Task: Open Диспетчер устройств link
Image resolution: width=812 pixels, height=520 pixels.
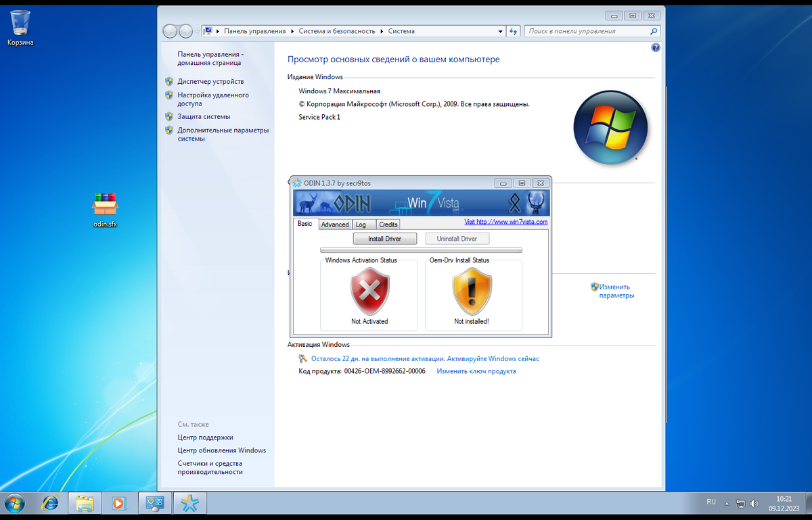Action: tap(210, 81)
